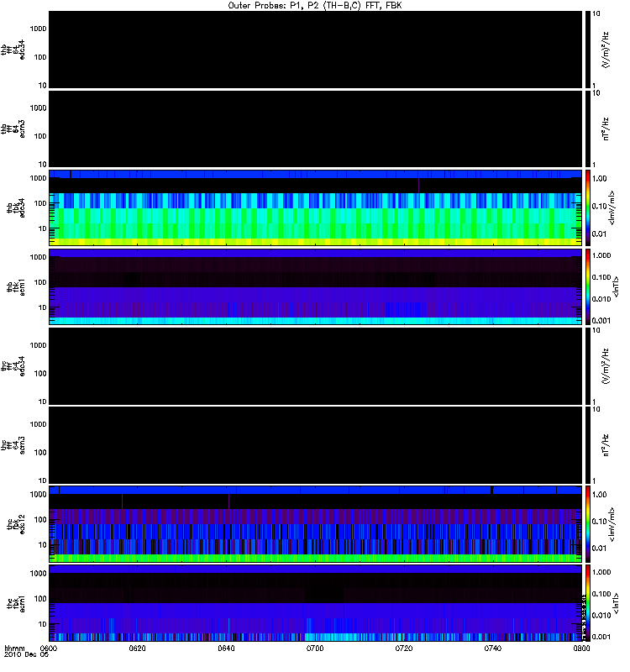
Task: Click the <|nT|> unit label of thc scm1 panel
Action: point(616,603)
